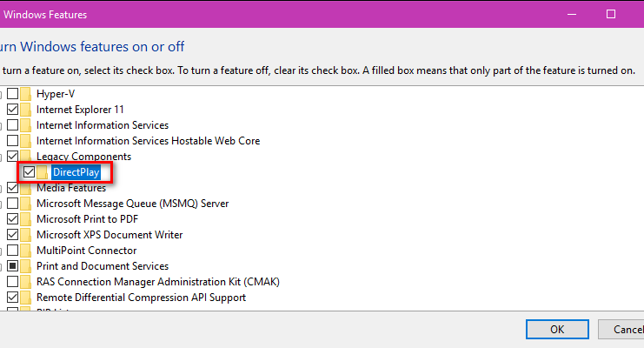Disable Microsoft XPS Document Writer checkbox

pos(13,235)
